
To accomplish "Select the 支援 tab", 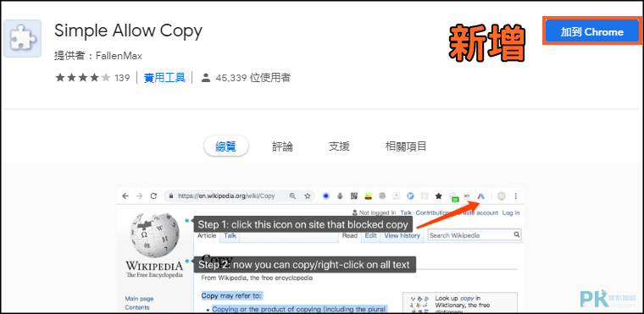I will (x=339, y=146).
